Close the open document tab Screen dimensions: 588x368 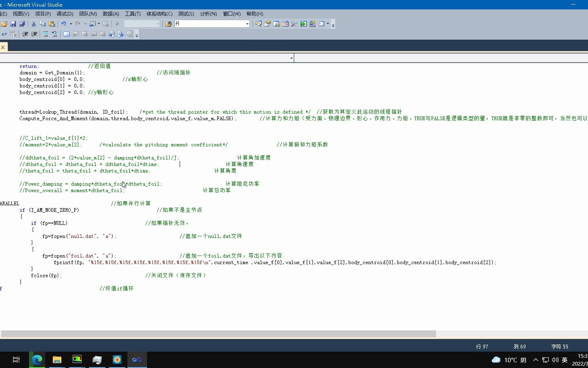(3, 47)
